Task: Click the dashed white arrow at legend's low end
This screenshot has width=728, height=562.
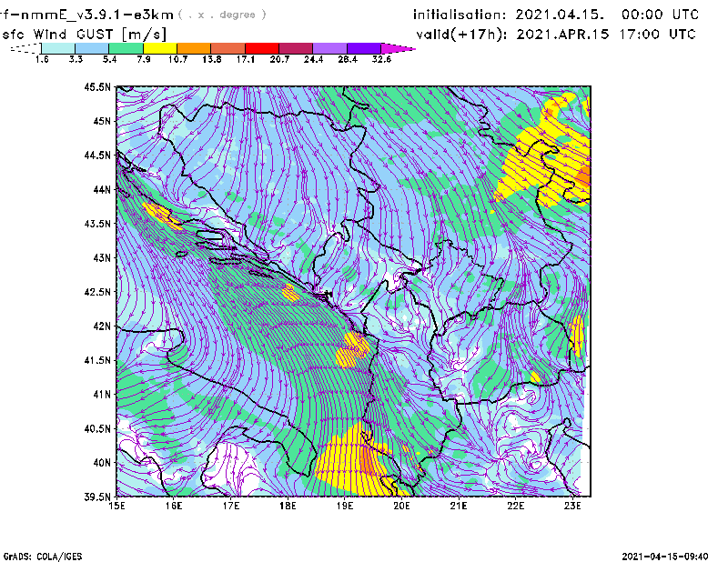Action: pos(25,48)
